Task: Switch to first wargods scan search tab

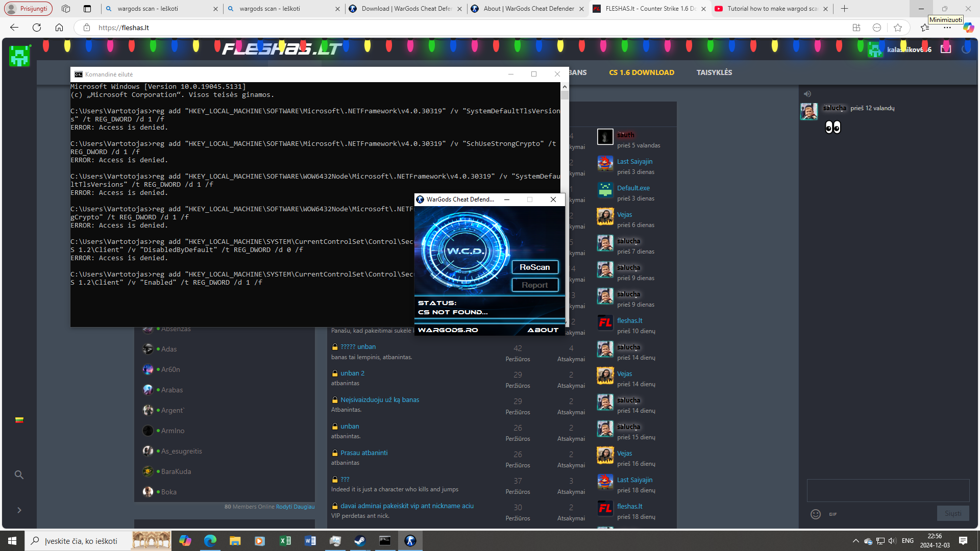Action: point(161,9)
